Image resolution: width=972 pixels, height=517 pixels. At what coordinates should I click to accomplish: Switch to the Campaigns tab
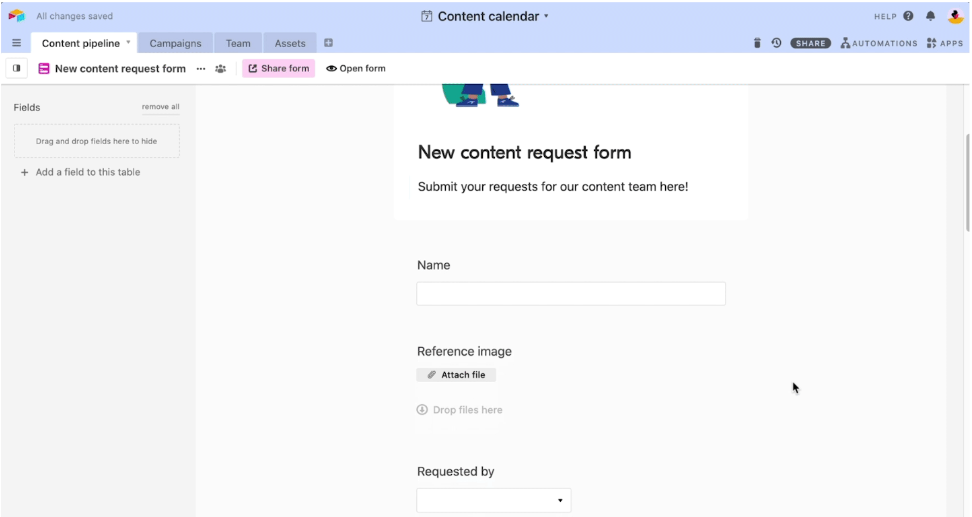tap(175, 43)
